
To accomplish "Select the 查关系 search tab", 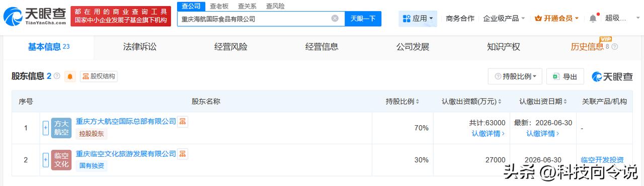I will [247, 6].
